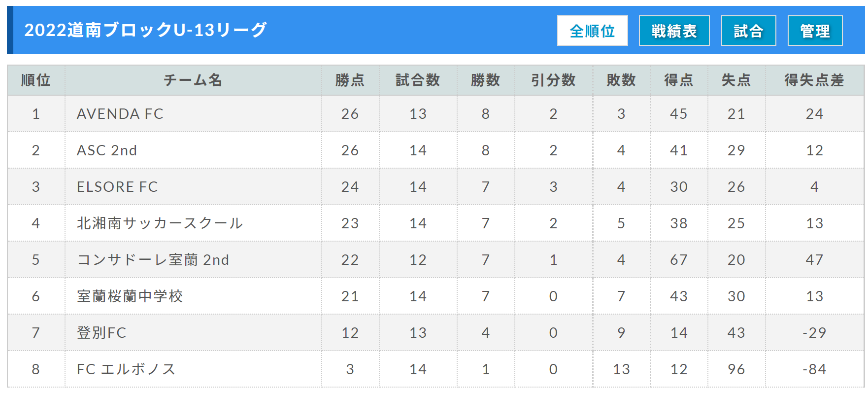
Task: Select the AVENDA FC team name
Action: [x=120, y=114]
